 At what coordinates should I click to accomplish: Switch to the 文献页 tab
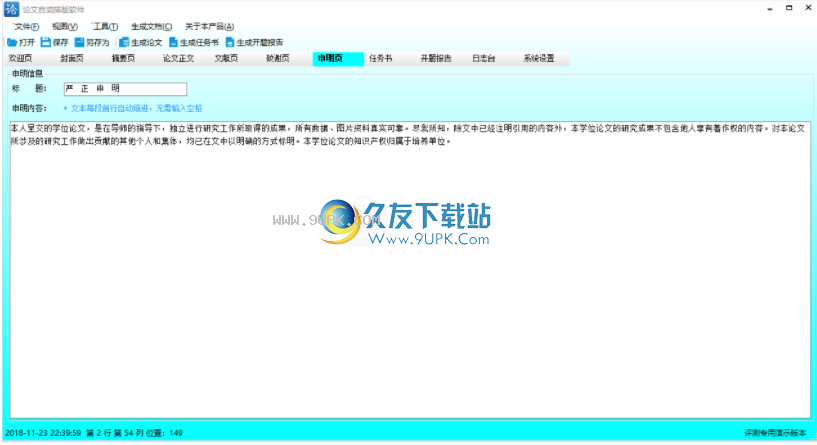[x=226, y=58]
